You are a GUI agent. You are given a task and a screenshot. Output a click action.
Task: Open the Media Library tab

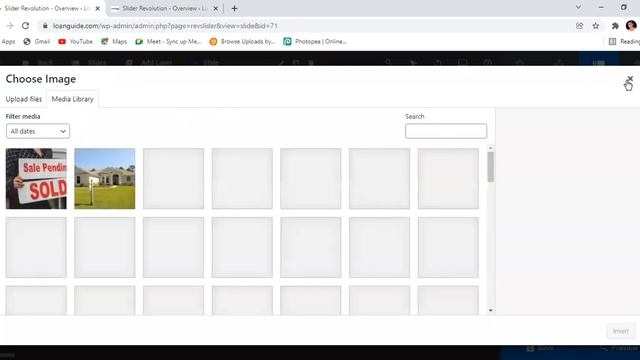pyautogui.click(x=73, y=99)
